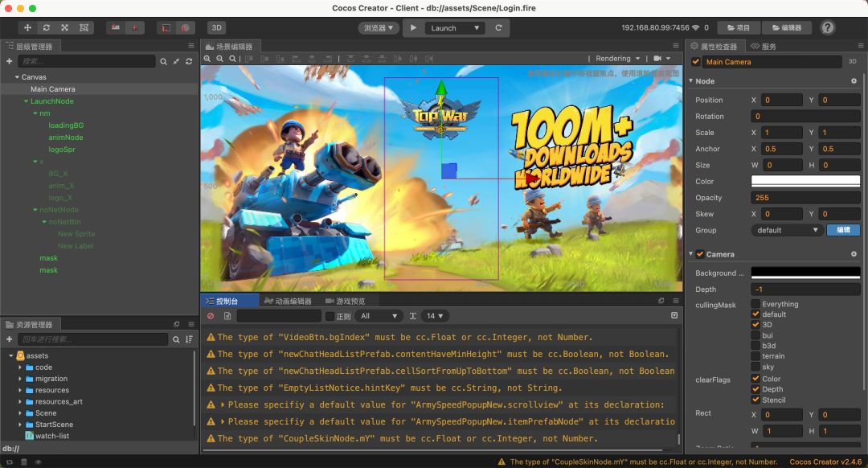Toggle the 3D mode button in toolbar
Screen dimensions: 868x468
click(x=216, y=27)
